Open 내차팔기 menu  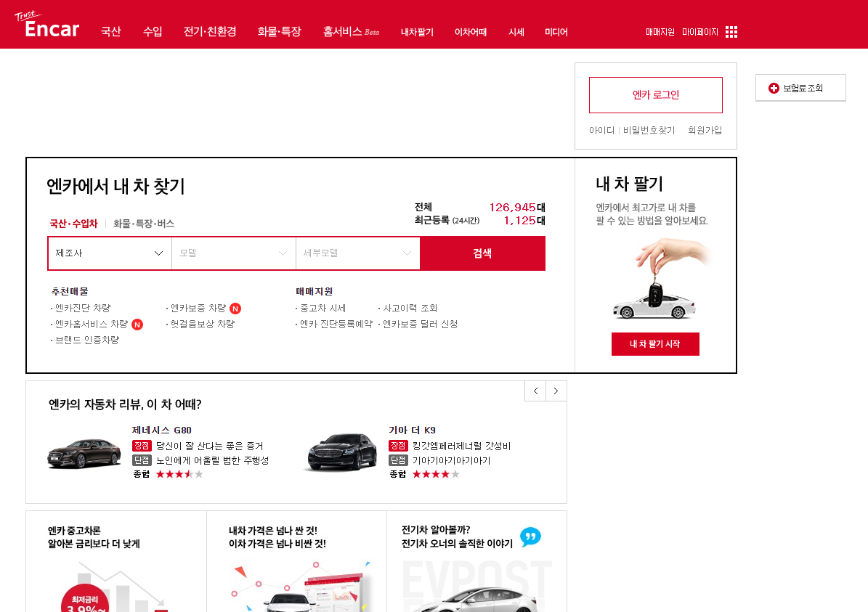pos(417,32)
